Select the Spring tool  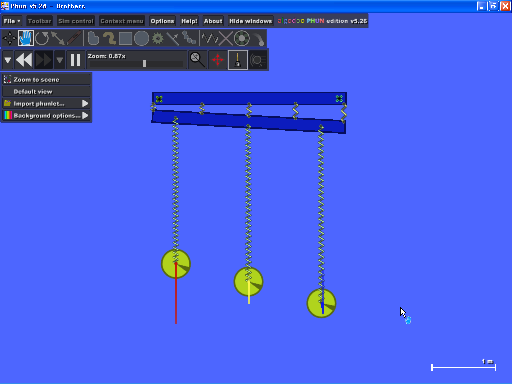pyautogui.click(x=210, y=39)
